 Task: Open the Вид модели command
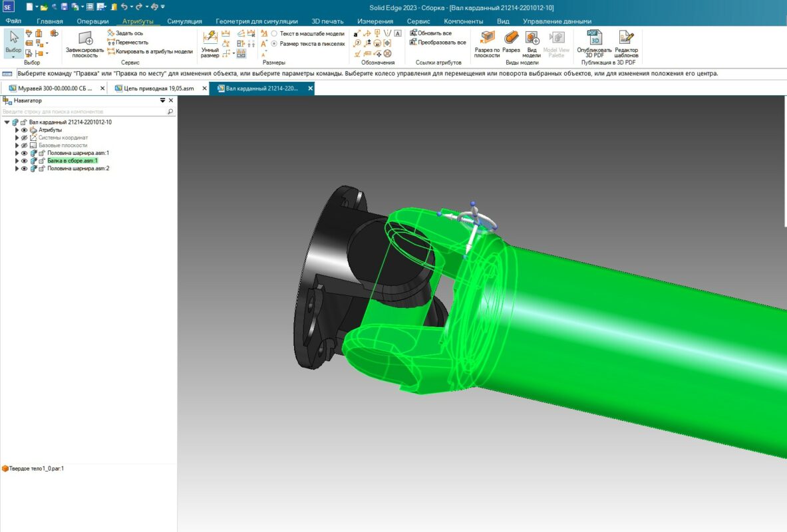532,43
